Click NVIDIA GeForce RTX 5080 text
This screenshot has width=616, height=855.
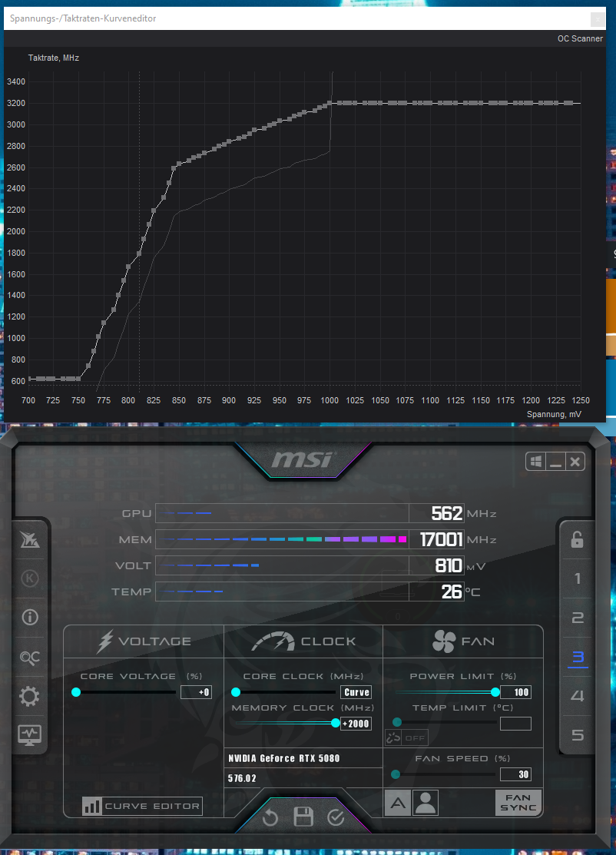284,758
